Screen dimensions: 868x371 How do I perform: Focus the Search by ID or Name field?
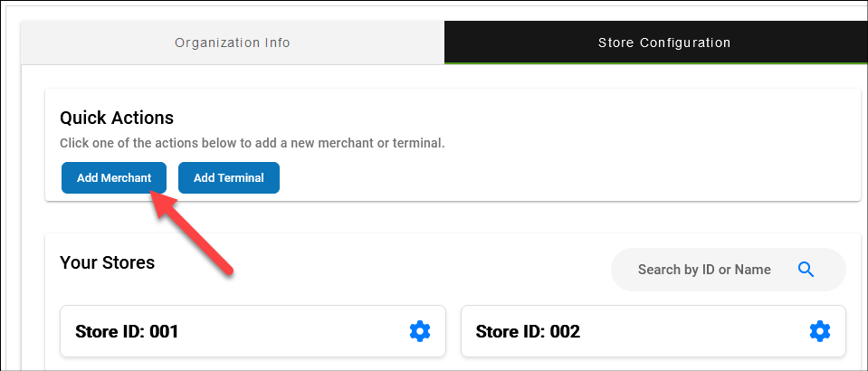coord(704,269)
